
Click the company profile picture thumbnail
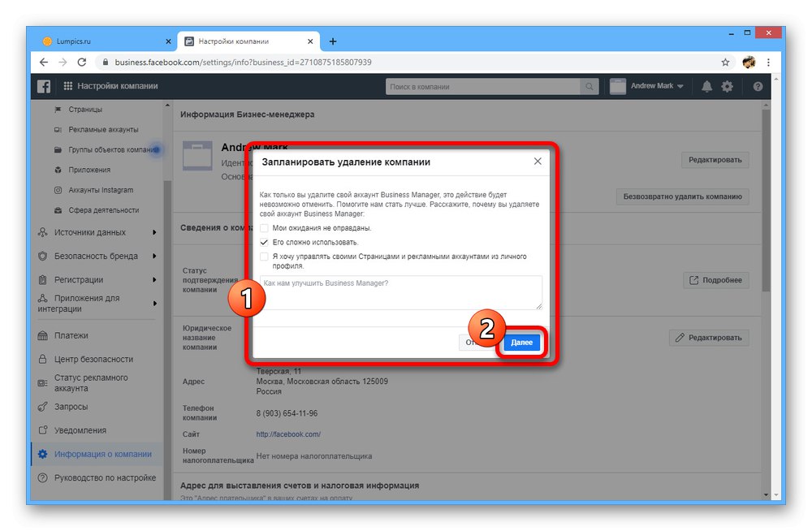197,156
